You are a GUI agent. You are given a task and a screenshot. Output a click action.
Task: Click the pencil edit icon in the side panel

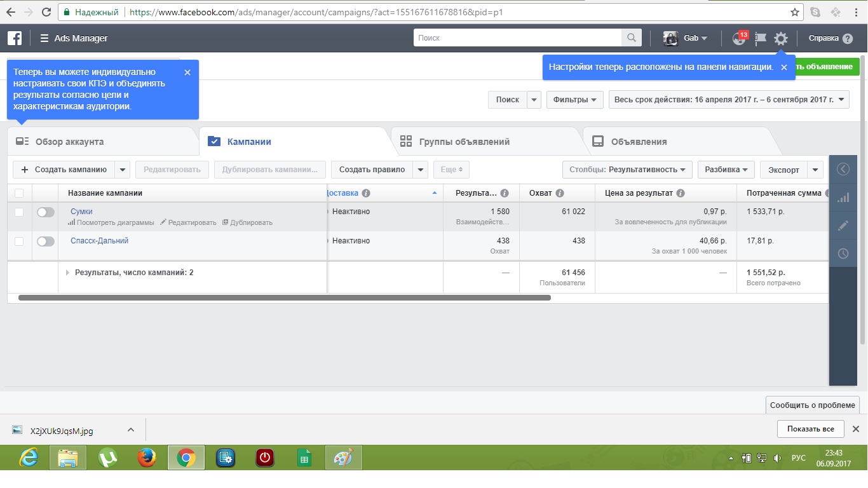(843, 226)
